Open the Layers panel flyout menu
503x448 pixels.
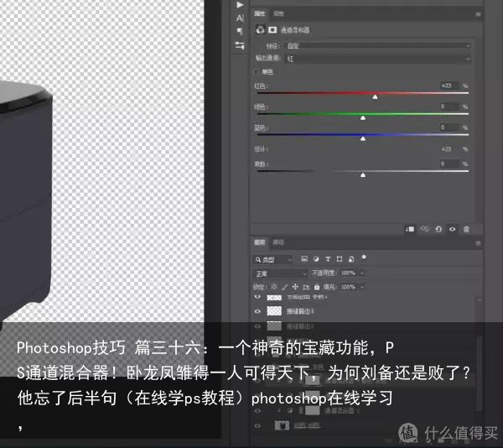[x=478, y=243]
